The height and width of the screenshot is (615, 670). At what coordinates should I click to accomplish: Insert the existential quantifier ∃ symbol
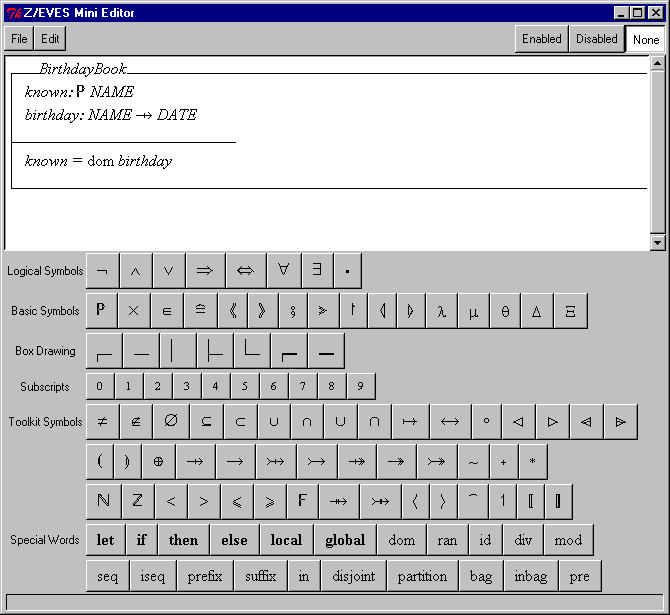[x=316, y=271]
